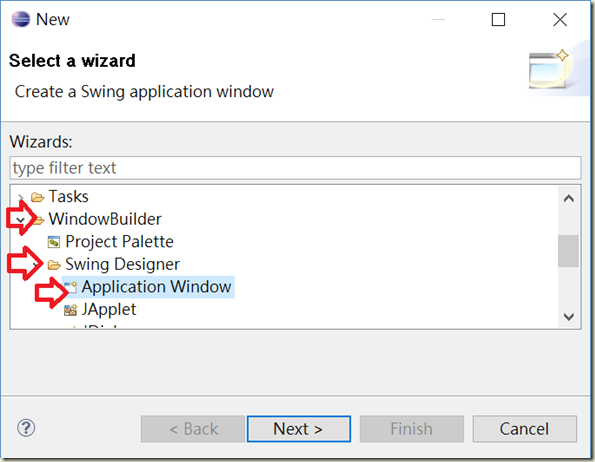Focus the type filter text field
The height and width of the screenshot is (462, 595).
(295, 168)
